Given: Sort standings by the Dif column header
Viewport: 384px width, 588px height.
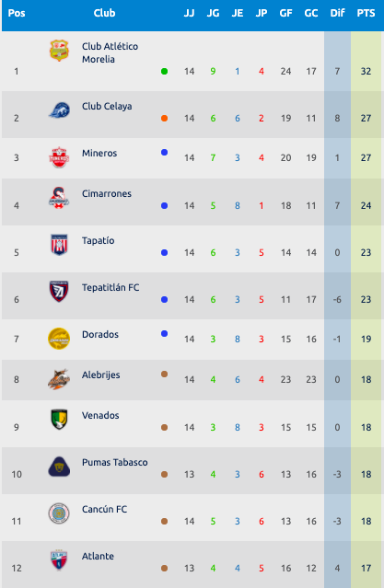Looking at the screenshot, I should [337, 13].
